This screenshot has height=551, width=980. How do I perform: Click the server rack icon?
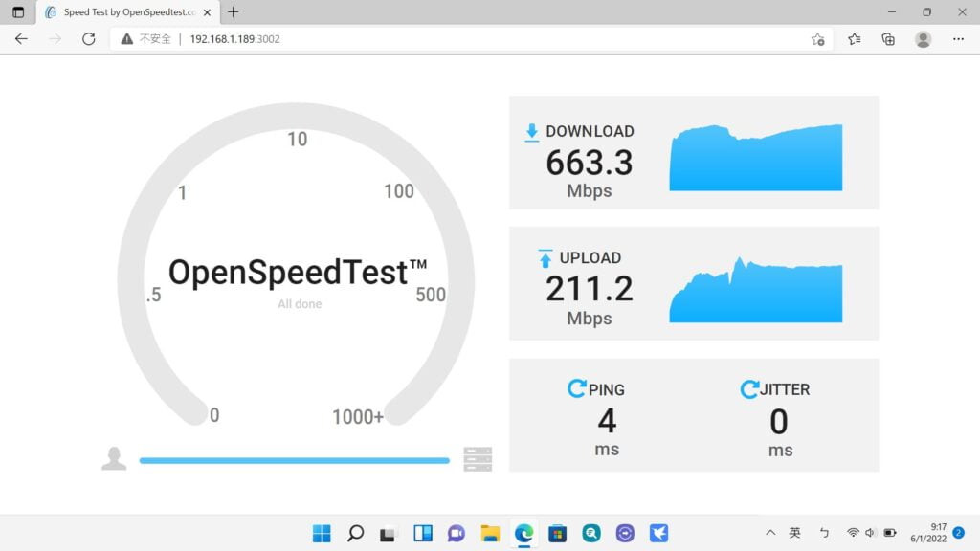[478, 459]
